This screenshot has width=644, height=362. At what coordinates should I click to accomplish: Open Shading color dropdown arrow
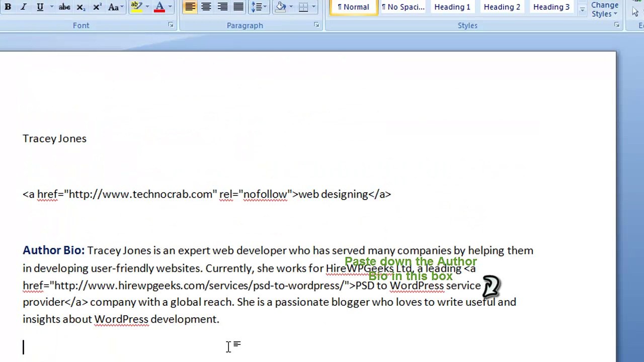[291, 7]
